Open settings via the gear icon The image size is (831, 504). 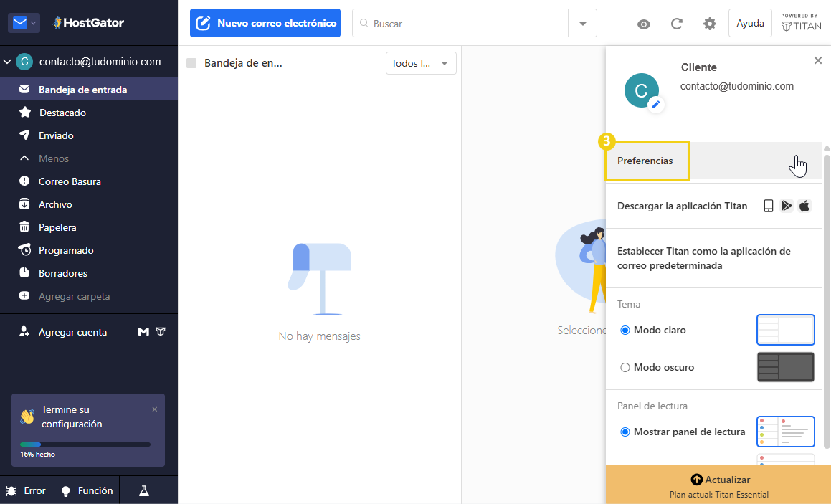(x=709, y=24)
